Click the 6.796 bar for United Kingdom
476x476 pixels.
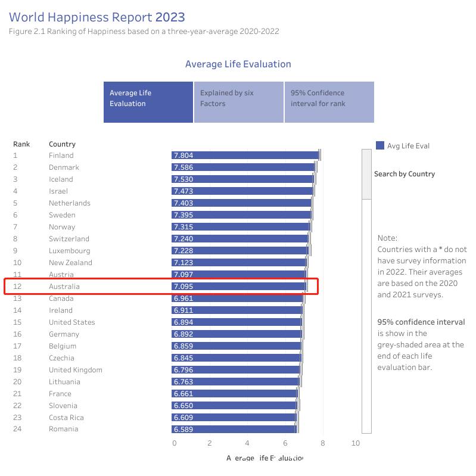236,370
